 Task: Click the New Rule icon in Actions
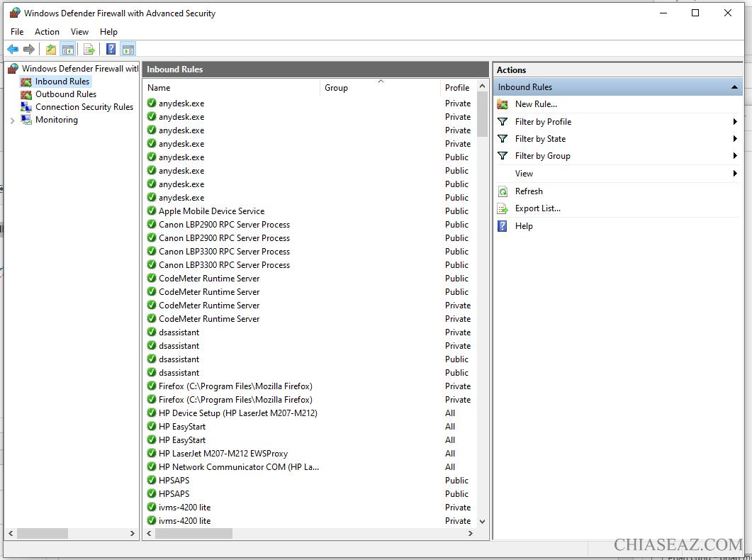click(x=503, y=104)
